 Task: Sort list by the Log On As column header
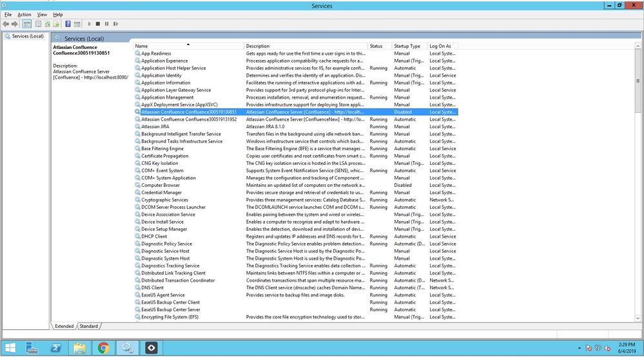[443, 46]
